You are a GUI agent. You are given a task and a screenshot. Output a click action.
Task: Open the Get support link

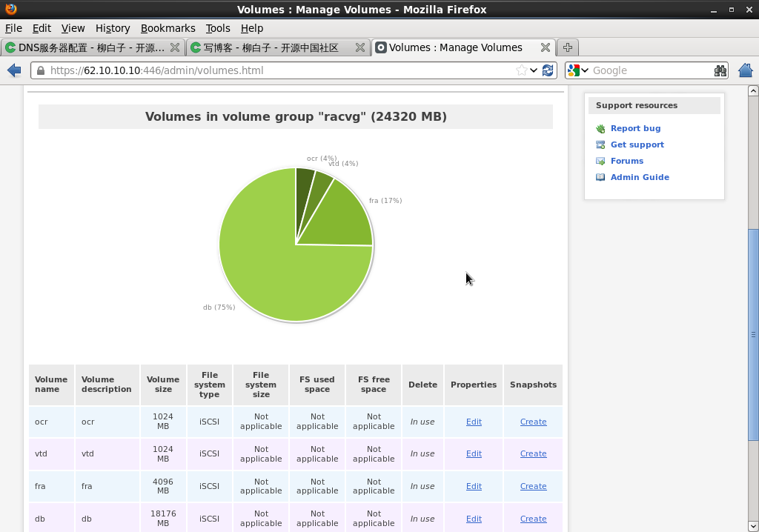coord(637,145)
